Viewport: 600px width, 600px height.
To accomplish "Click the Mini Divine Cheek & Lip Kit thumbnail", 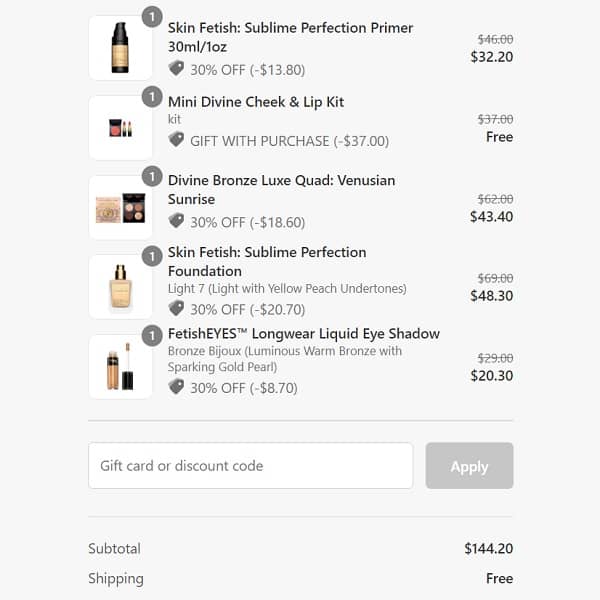I will tap(121, 128).
